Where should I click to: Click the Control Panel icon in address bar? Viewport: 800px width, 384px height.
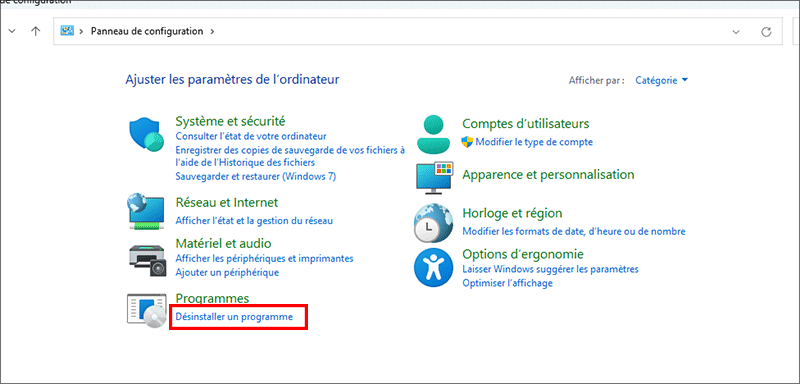(67, 31)
